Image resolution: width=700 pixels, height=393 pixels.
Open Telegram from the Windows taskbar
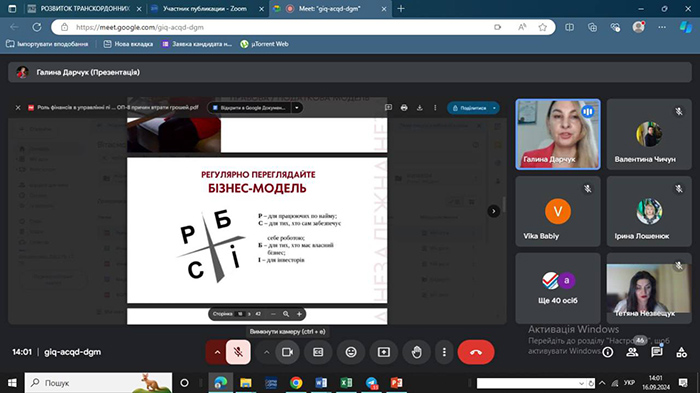pyautogui.click(x=371, y=383)
